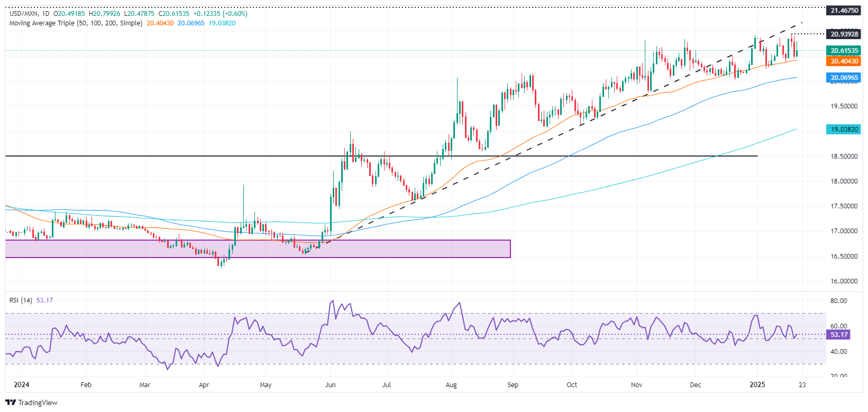Click the purple 53.17 RSI value label
The image size is (868, 412).
click(x=839, y=335)
